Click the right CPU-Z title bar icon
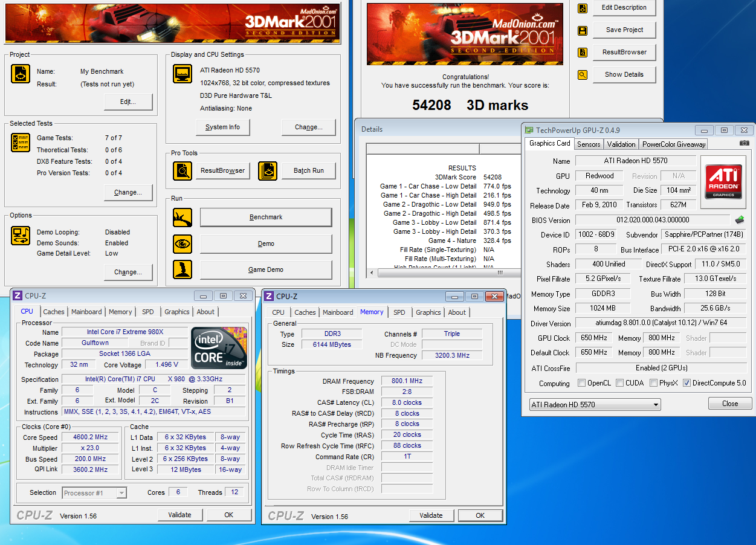 (x=269, y=296)
